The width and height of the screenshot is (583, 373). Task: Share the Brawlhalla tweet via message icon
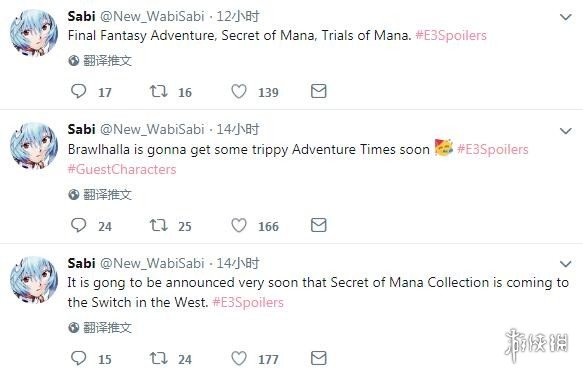319,225
